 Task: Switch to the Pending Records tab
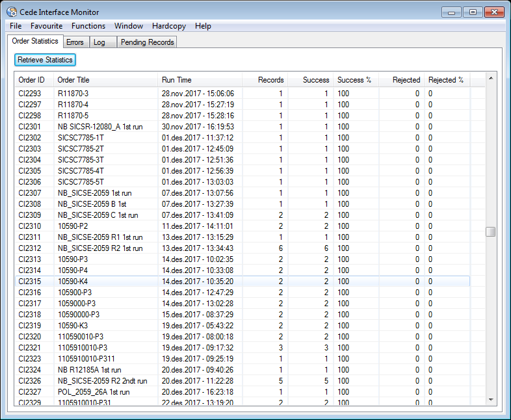coord(147,42)
